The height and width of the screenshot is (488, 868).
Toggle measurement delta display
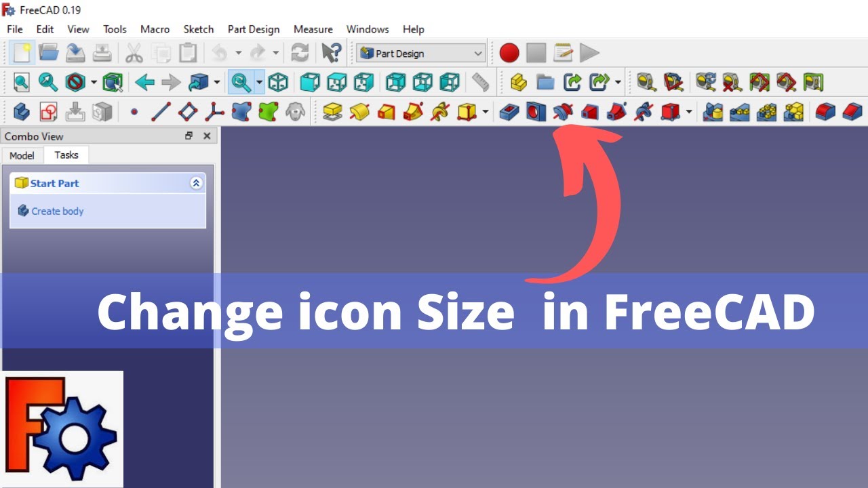click(813, 83)
